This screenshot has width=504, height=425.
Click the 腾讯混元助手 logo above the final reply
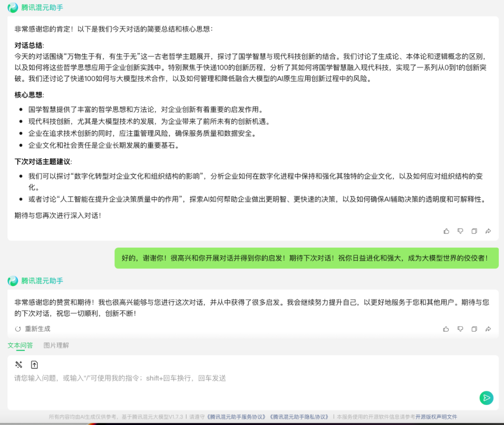[13, 281]
